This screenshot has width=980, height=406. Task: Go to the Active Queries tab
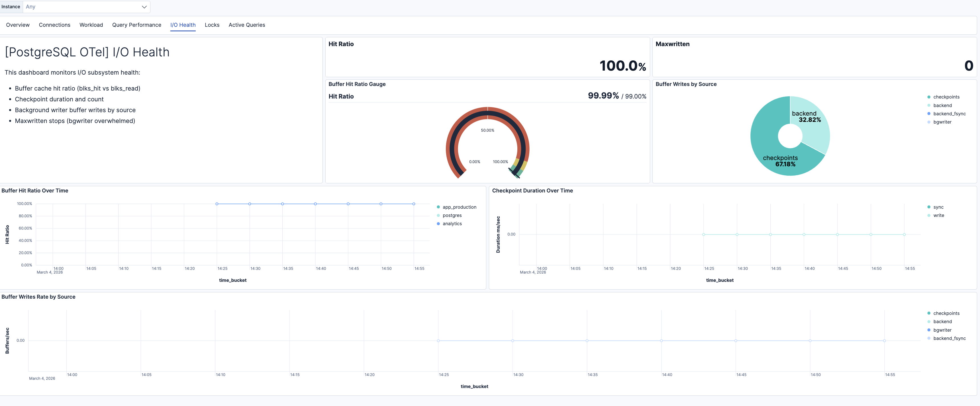[246, 25]
